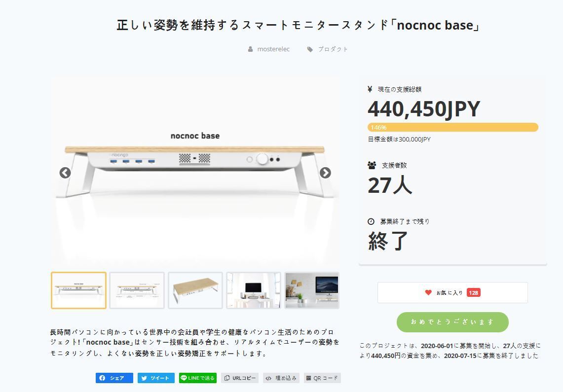Show the project QR code
This screenshot has height=392, width=563.
(x=322, y=378)
